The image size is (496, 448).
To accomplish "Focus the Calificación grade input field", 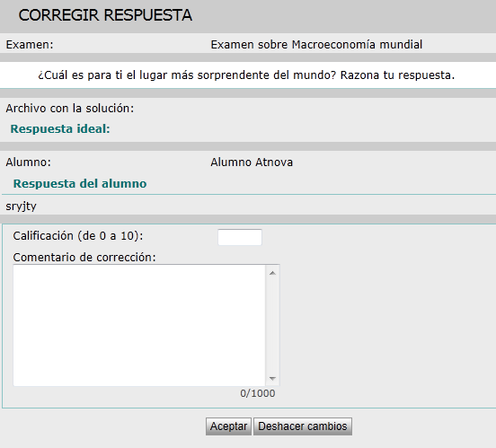I will click(240, 237).
